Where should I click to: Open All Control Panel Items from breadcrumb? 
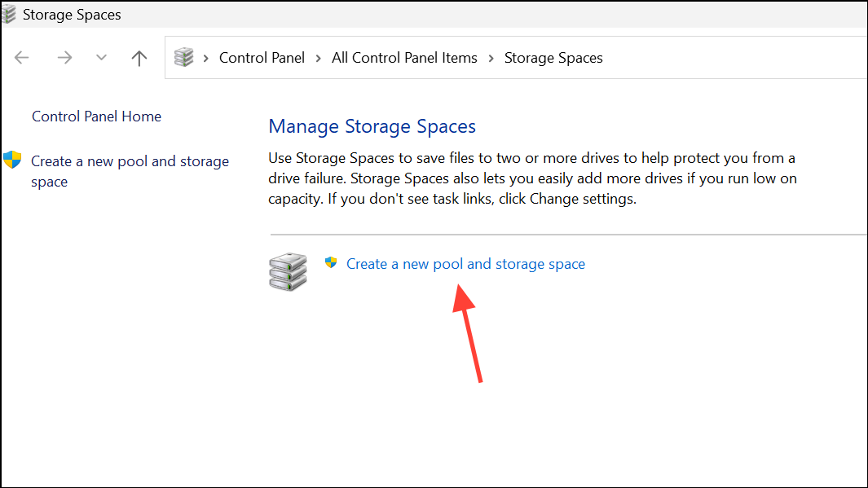tap(404, 57)
